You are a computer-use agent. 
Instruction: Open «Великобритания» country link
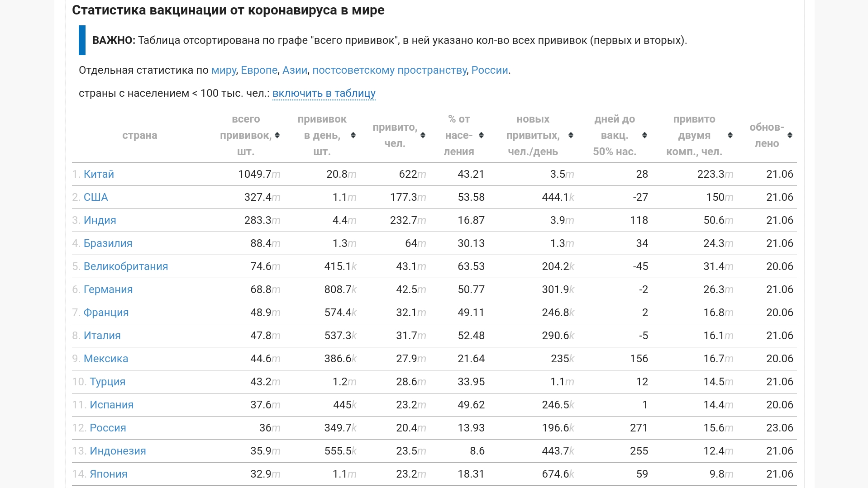pyautogui.click(x=125, y=266)
